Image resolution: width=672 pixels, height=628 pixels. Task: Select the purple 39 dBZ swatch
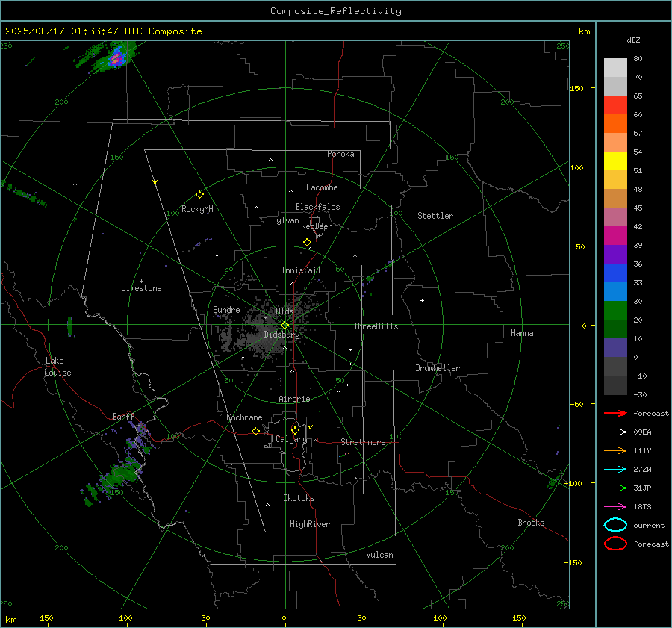tap(615, 254)
